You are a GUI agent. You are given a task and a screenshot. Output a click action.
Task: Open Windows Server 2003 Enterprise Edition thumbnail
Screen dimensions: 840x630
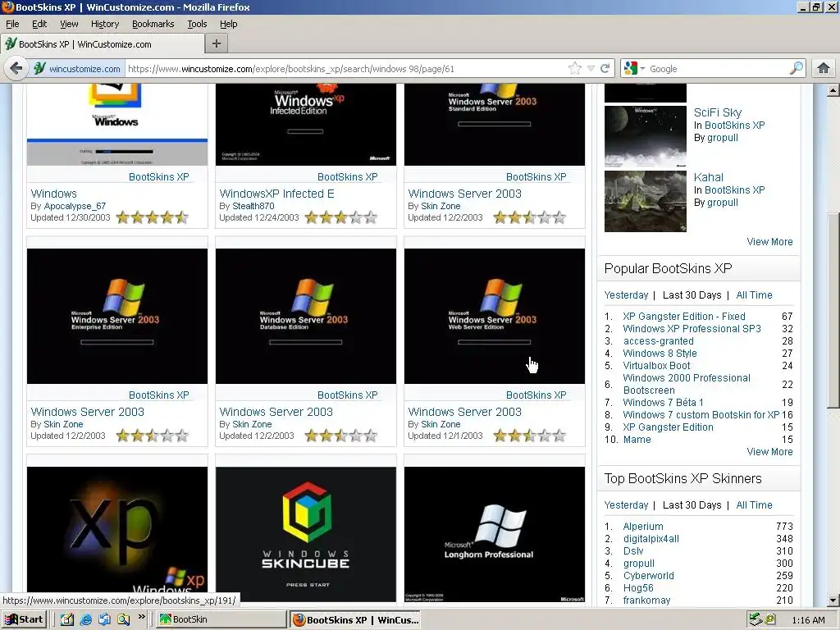coord(117,316)
